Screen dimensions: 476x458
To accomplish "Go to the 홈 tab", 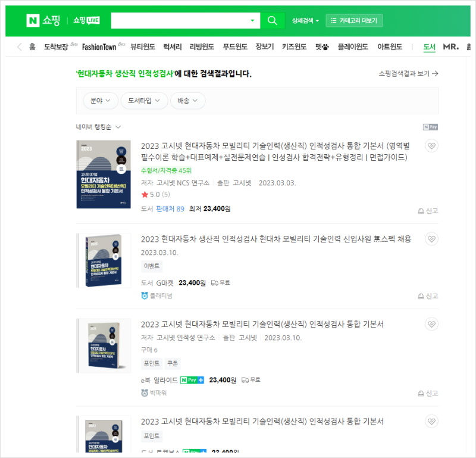I will (32, 47).
